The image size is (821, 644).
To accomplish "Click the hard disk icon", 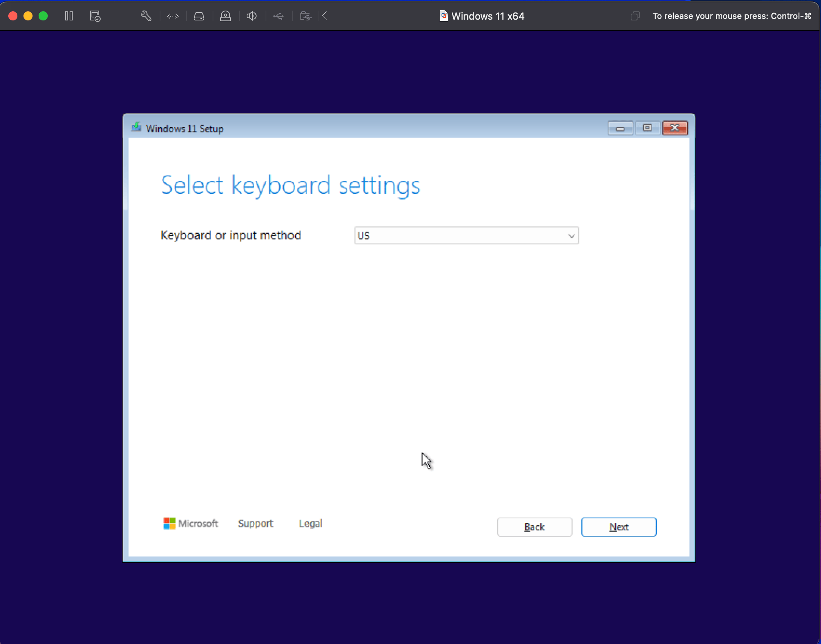I will pos(199,16).
